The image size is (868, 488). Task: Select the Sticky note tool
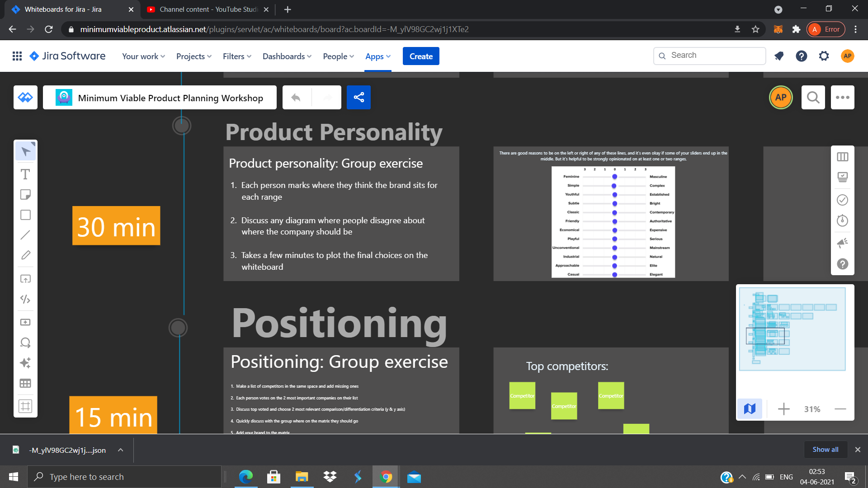(25, 195)
